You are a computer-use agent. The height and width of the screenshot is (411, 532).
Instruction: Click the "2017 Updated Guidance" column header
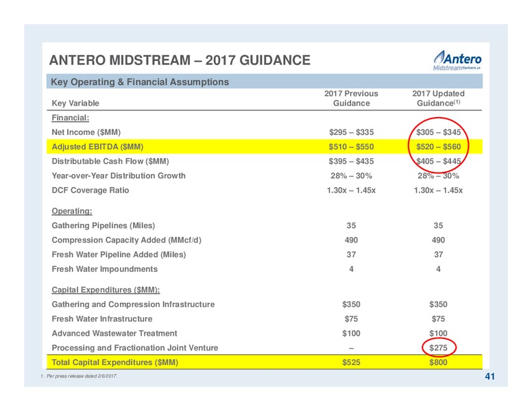[x=438, y=99]
